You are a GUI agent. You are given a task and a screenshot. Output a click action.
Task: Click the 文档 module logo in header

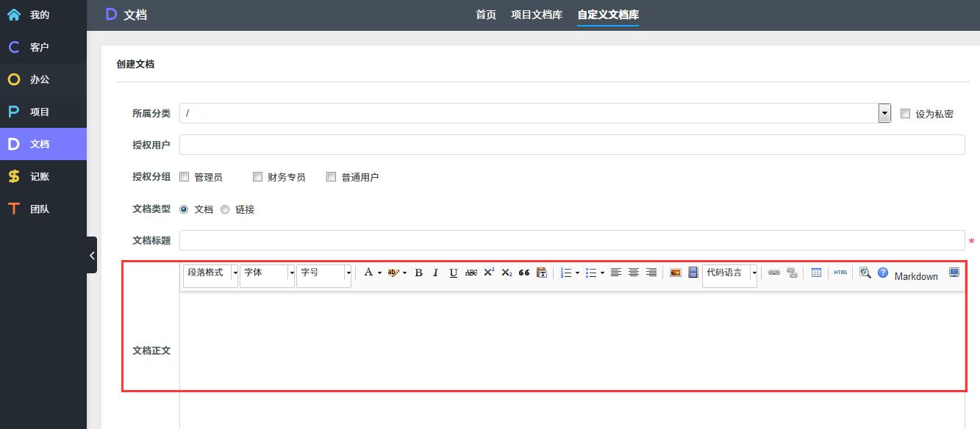(126, 14)
